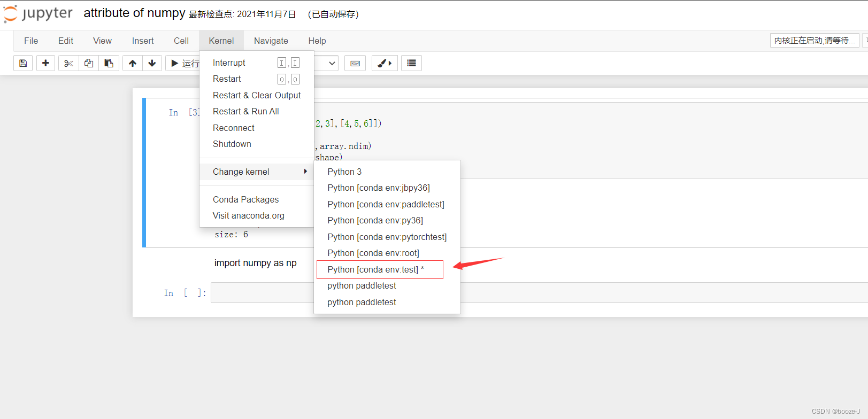Choose Interrupt from Kernel menu
The image size is (868, 419).
click(256, 63)
